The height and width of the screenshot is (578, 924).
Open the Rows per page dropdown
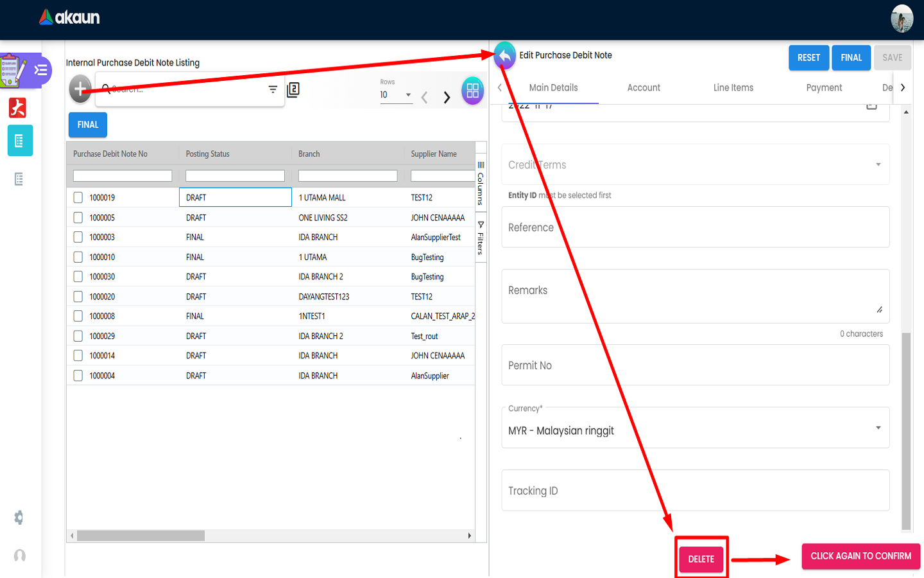[396, 95]
